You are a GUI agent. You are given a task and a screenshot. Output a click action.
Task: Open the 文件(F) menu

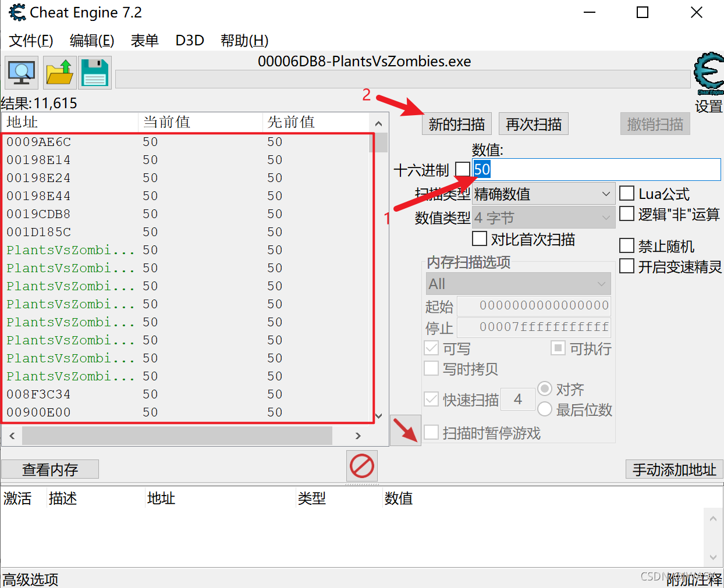[x=31, y=41]
